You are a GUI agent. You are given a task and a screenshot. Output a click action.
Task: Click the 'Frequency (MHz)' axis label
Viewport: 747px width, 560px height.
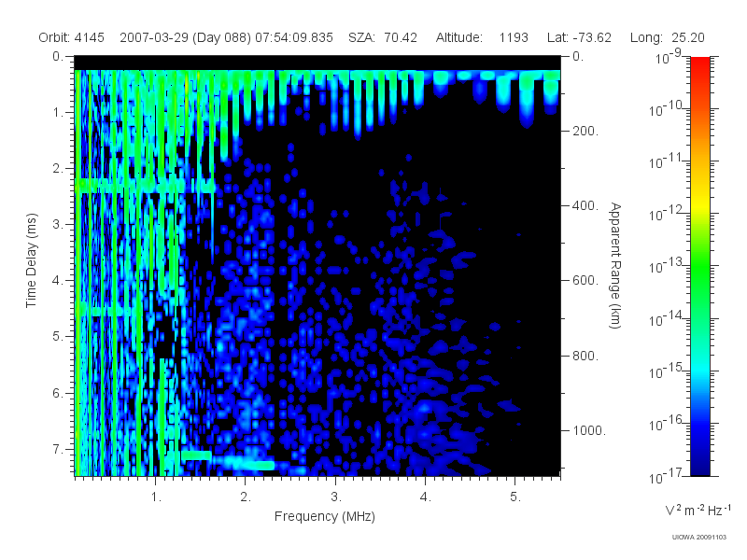pos(324,516)
